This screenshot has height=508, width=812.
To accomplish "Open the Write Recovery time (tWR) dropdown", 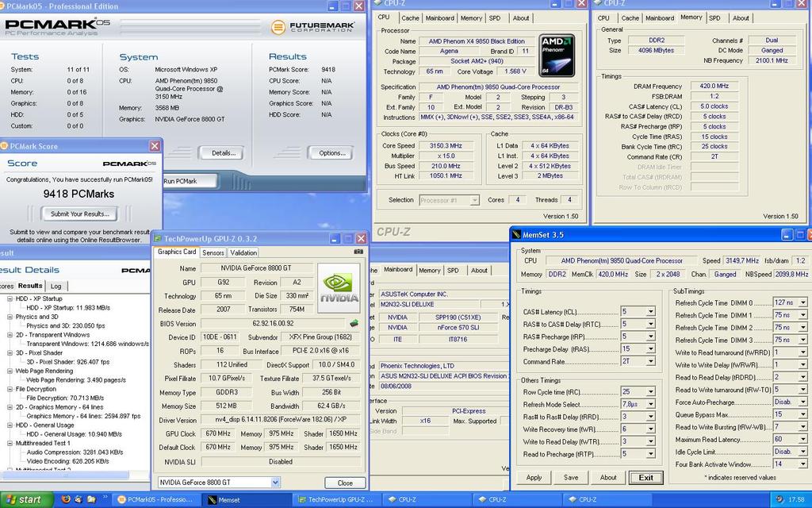I will pos(651,429).
